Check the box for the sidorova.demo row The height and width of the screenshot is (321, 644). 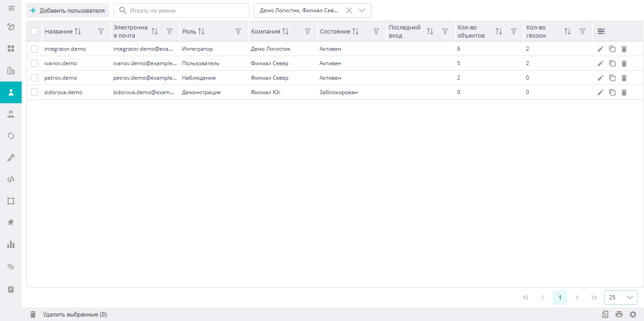[34, 92]
